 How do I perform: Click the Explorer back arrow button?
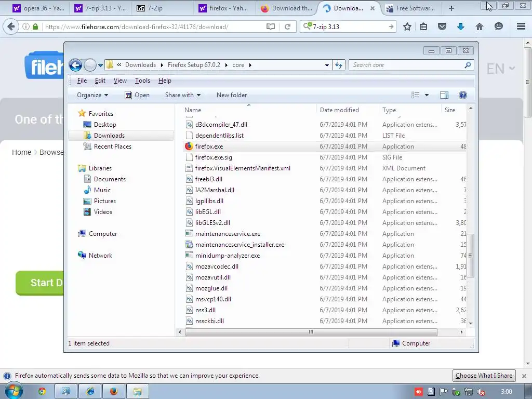(75, 65)
